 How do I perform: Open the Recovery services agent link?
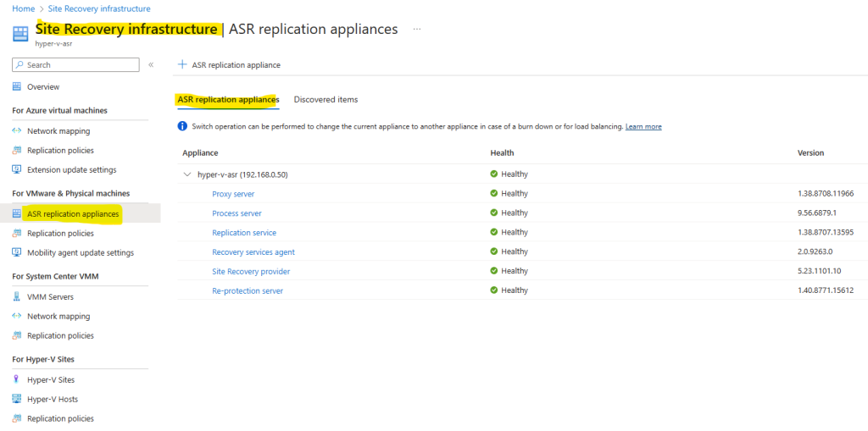click(x=253, y=252)
